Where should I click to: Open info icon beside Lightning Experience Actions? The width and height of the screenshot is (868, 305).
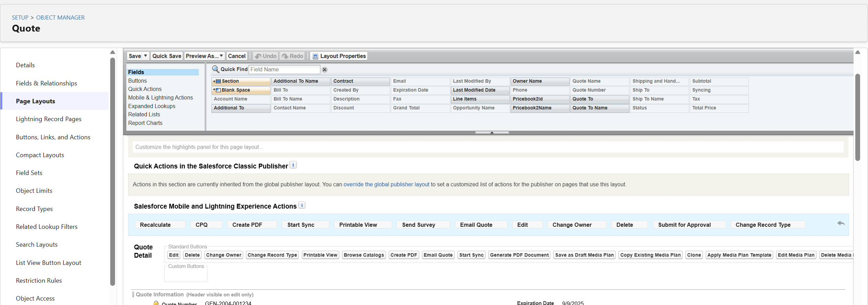302,205
